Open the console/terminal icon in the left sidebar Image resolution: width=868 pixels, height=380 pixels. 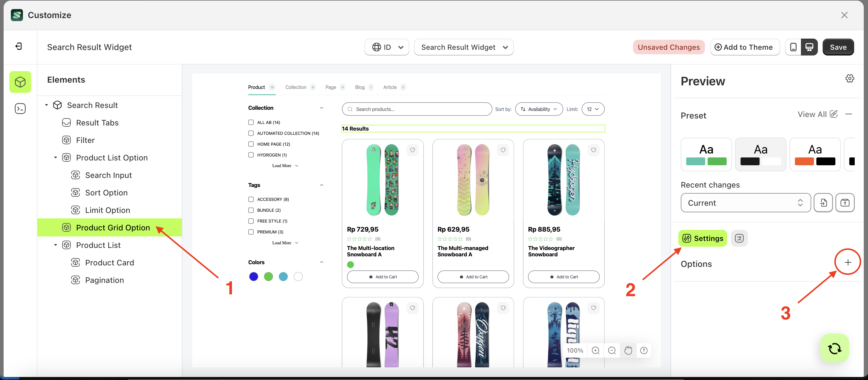coord(20,108)
